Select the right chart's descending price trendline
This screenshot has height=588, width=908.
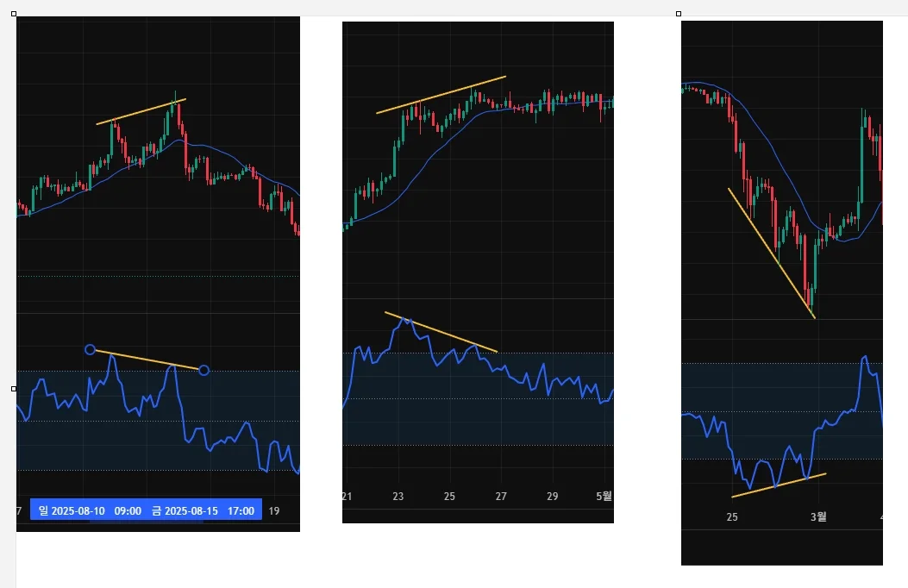click(771, 253)
